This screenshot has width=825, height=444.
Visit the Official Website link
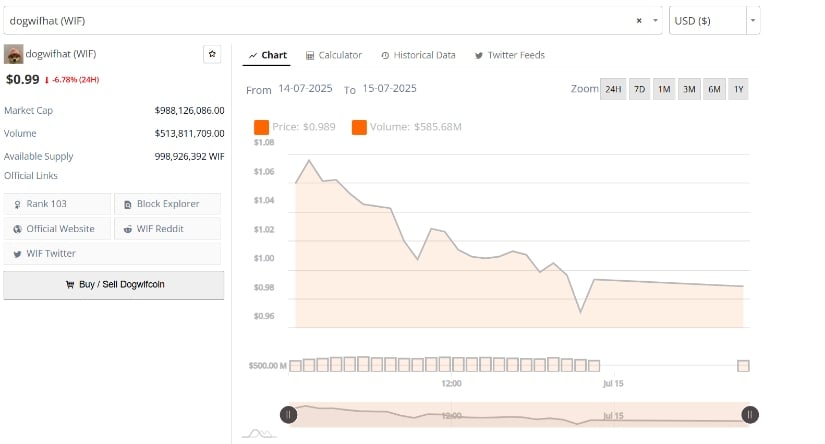tap(57, 229)
